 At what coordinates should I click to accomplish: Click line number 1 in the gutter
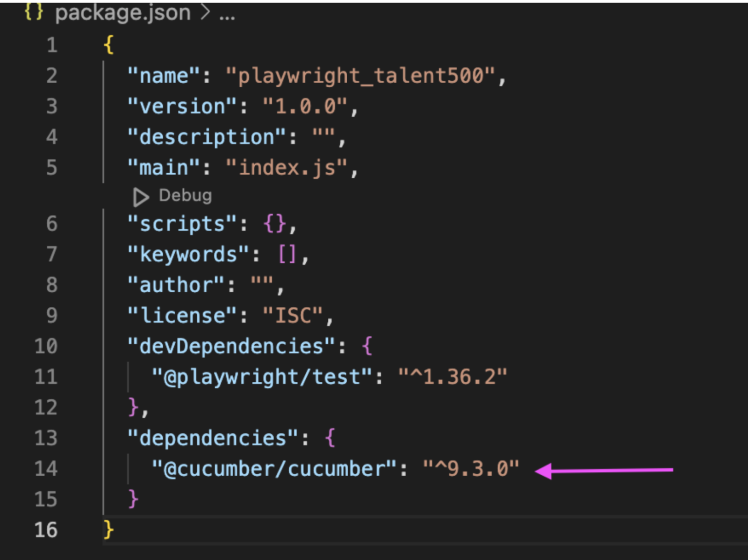click(x=53, y=45)
